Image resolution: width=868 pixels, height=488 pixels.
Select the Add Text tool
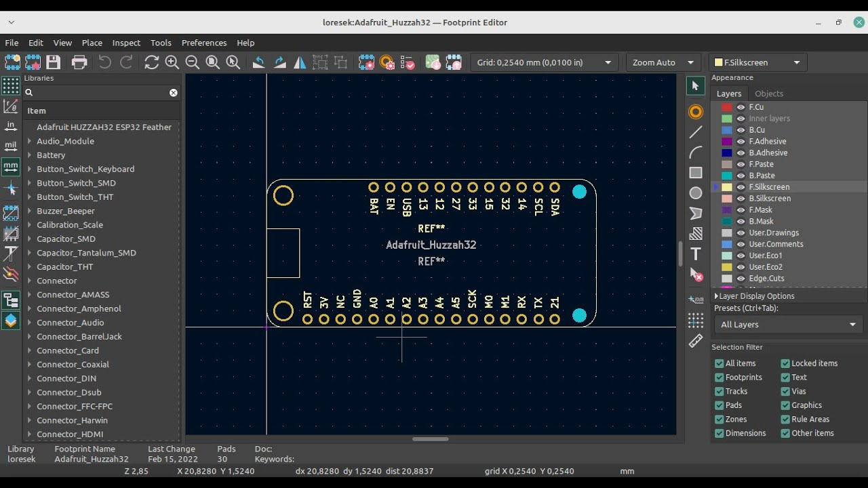tap(696, 253)
